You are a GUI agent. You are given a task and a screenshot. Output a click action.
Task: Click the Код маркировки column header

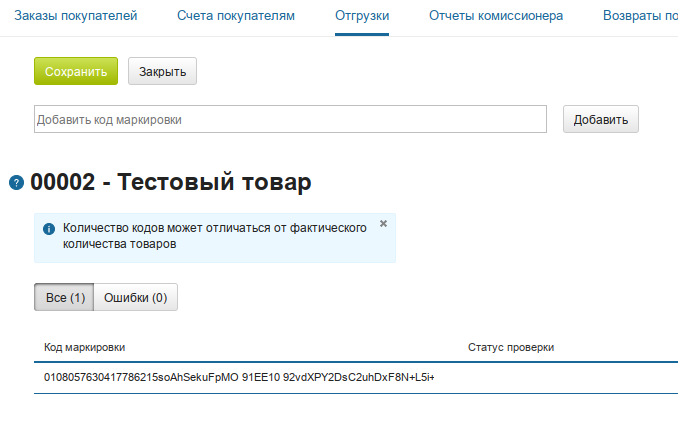85,347
